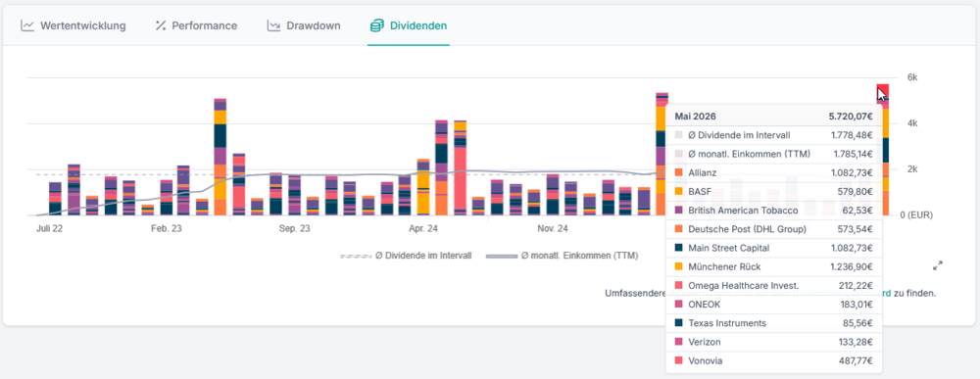Screen dimensions: 980x379
Task: Click the Verizon row in tooltip
Action: [x=774, y=342]
